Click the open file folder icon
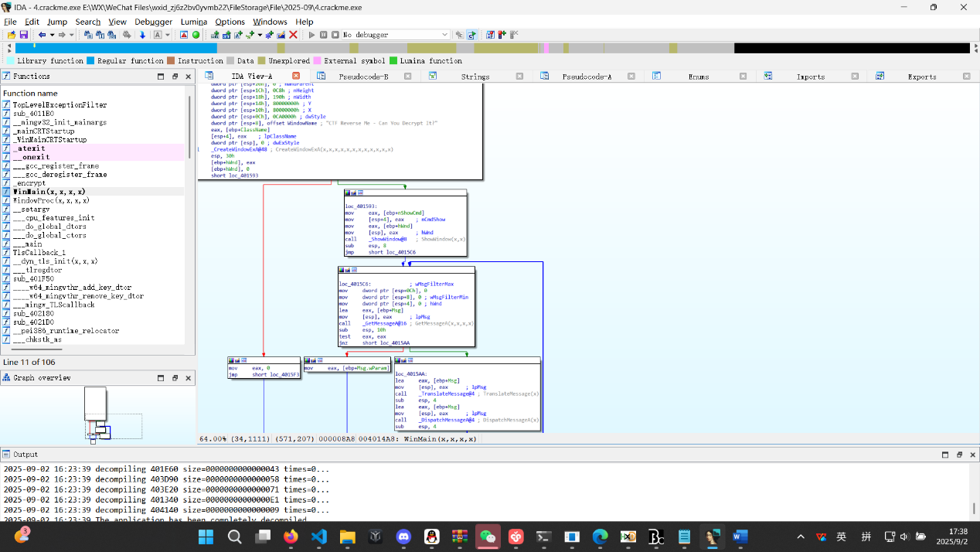This screenshot has width=980, height=552. click(x=12, y=35)
